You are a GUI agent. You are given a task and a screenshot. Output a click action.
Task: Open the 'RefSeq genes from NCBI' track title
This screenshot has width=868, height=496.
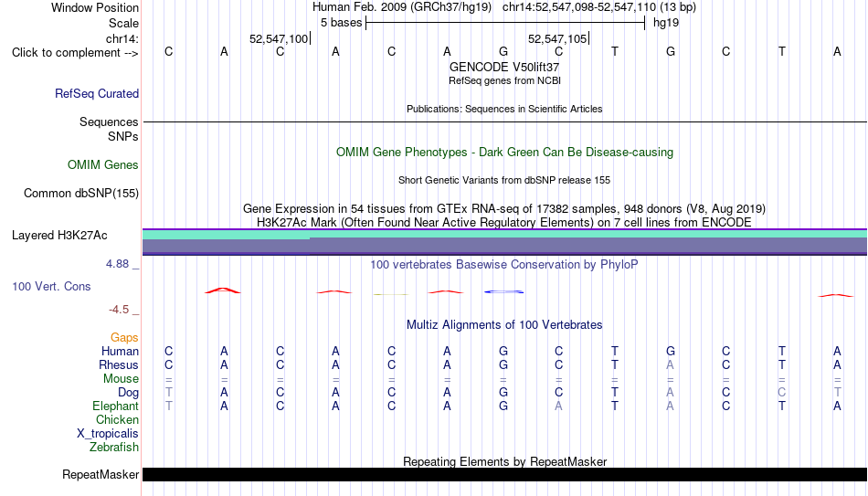point(504,80)
